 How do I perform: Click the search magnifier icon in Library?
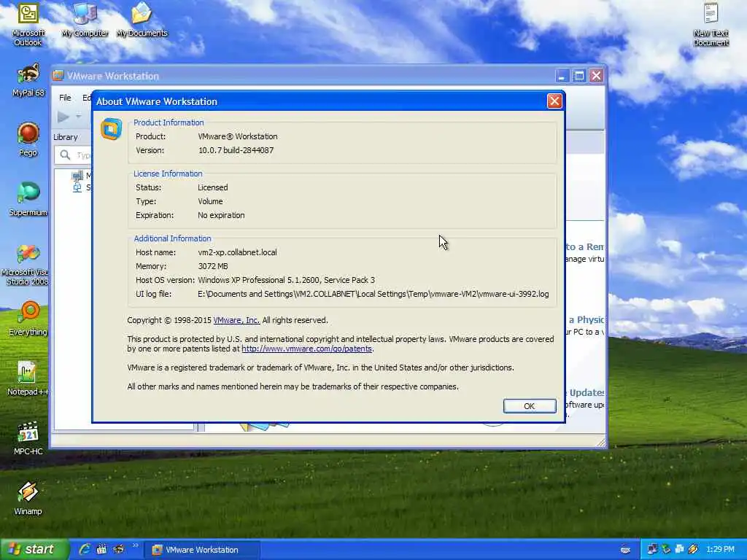(x=65, y=155)
